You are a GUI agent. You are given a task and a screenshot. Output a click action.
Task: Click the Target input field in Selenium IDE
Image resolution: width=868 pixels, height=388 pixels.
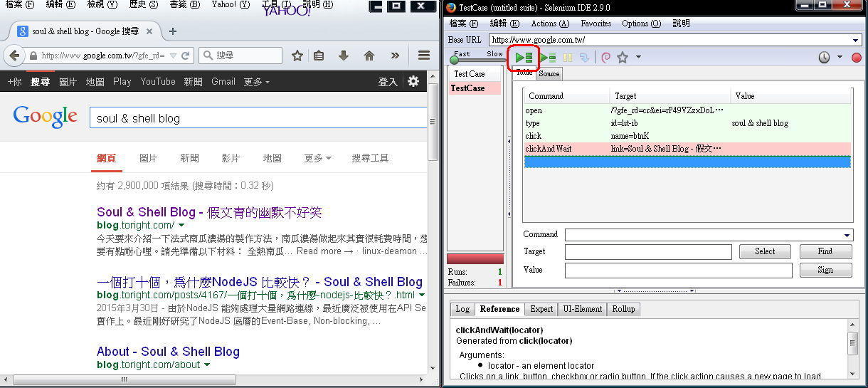(648, 252)
